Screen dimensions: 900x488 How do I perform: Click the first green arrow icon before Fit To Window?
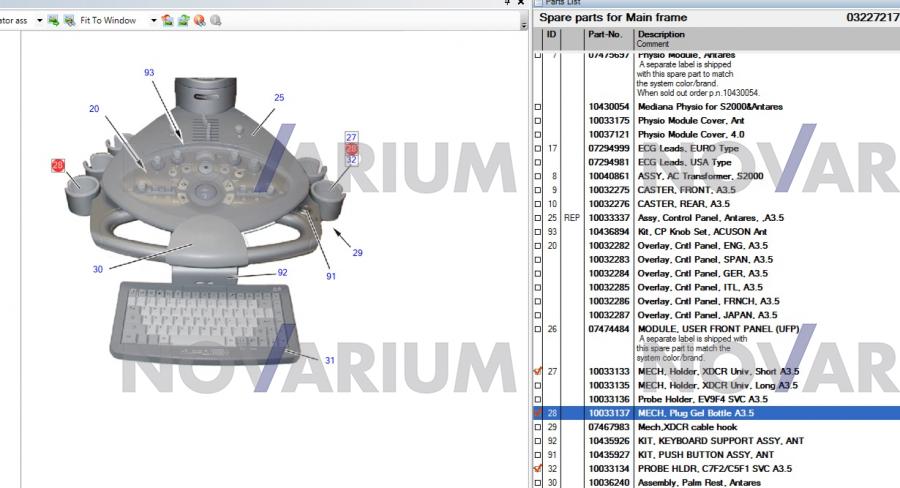point(52,20)
